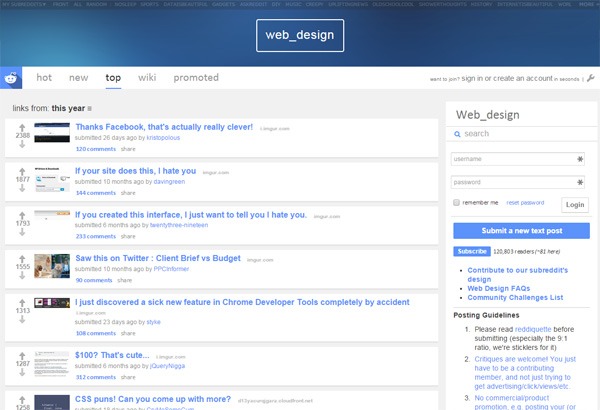Open thumbnail of Chrome Developer Tools post

tap(52, 303)
